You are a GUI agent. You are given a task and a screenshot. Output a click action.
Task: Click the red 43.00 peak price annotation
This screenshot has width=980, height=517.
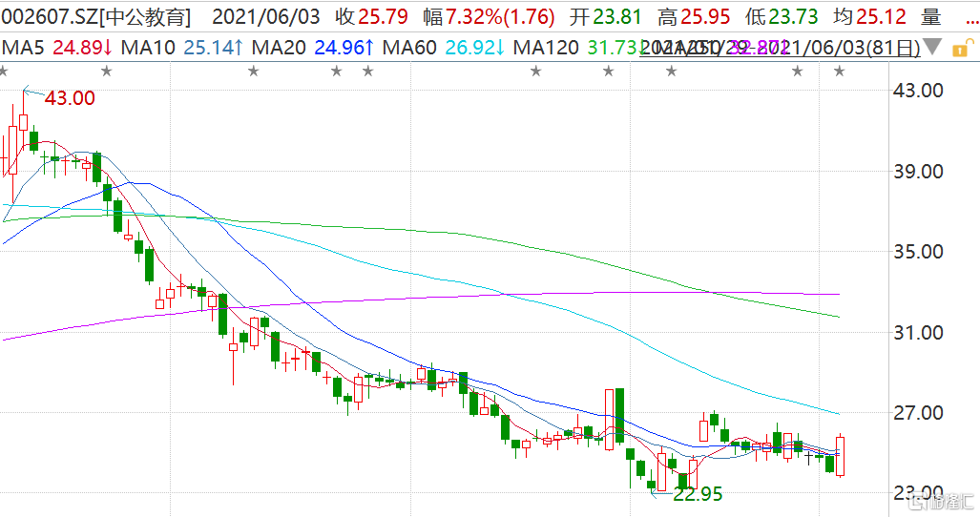click(70, 98)
